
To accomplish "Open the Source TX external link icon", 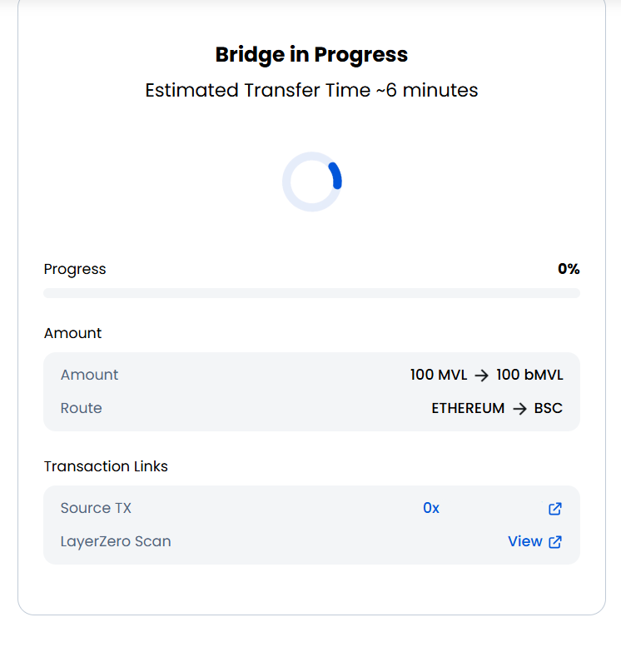I will coord(555,509).
